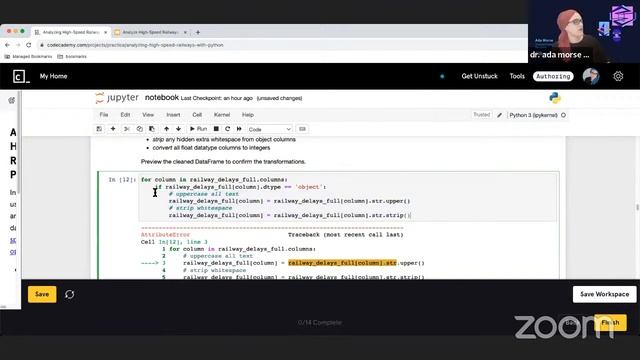The height and width of the screenshot is (360, 640).
Task: Click the Codecademy logo
Action: [x=21, y=76]
